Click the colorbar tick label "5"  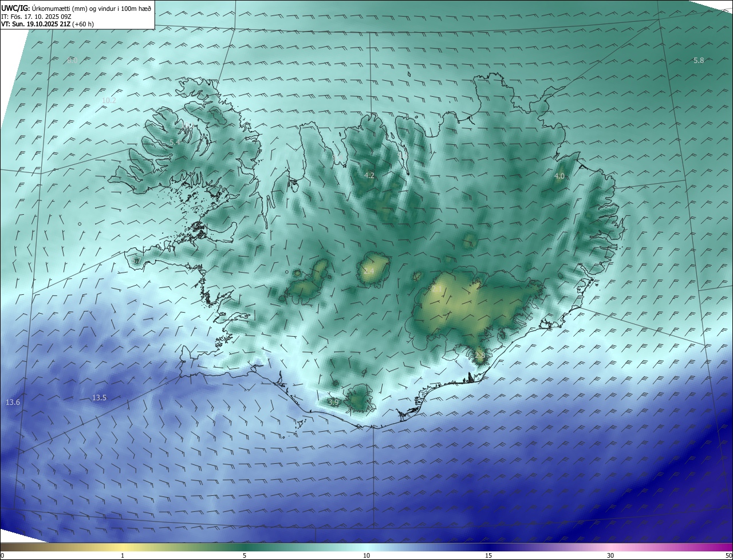point(245,555)
